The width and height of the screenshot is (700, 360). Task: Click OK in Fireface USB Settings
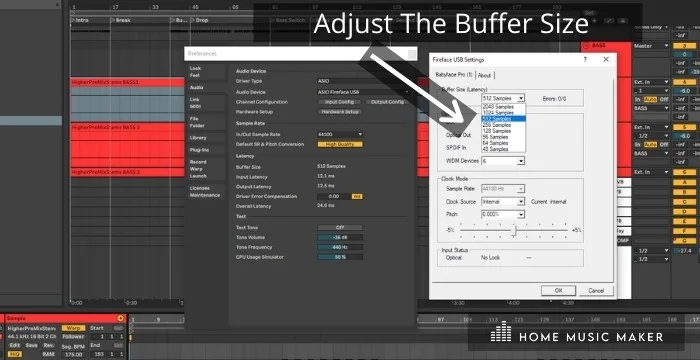click(x=558, y=290)
